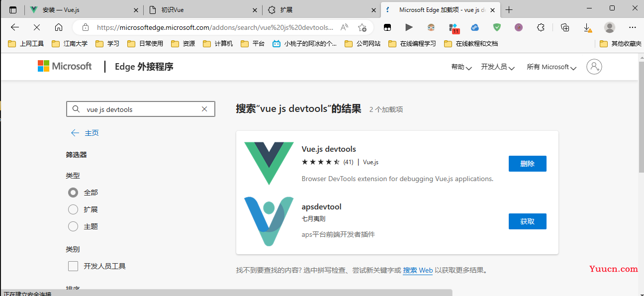Open the 其他收藏夹 folder
Viewport: 644px width, 296px height.
(x=621, y=44)
